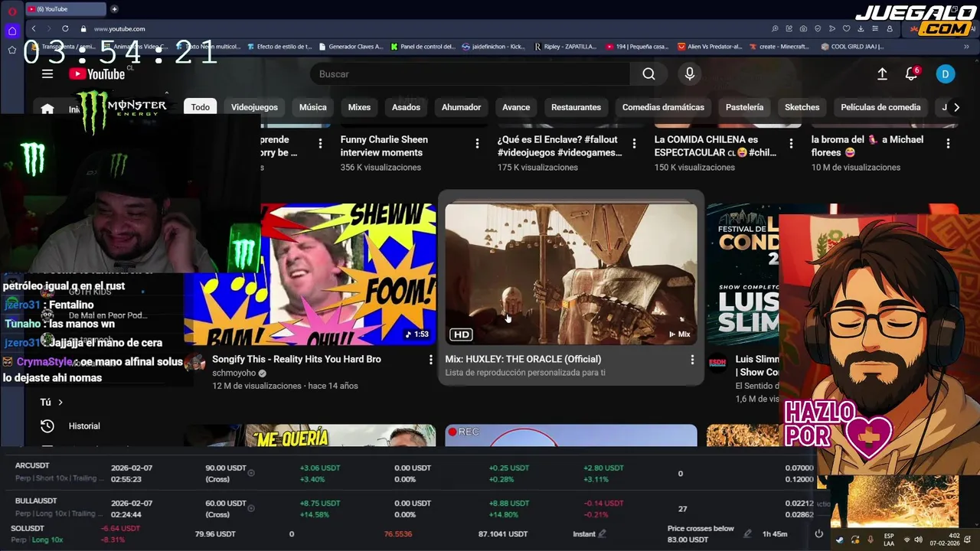Open COOL GIRLD JAAJ bookmark
980x551 pixels.
click(x=852, y=47)
